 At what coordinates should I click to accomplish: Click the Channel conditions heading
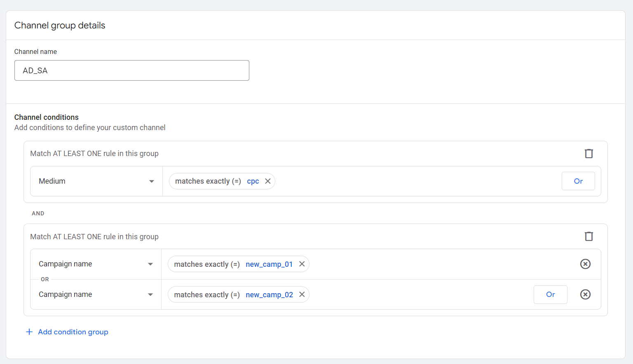[x=47, y=117]
